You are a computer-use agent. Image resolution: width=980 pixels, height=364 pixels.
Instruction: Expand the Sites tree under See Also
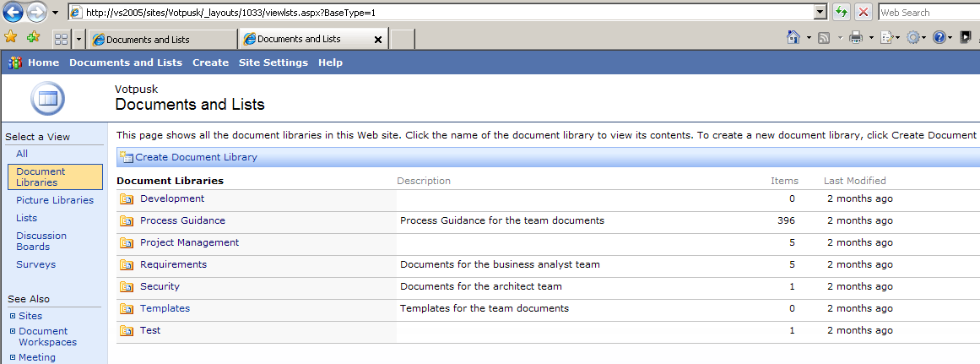tap(13, 316)
